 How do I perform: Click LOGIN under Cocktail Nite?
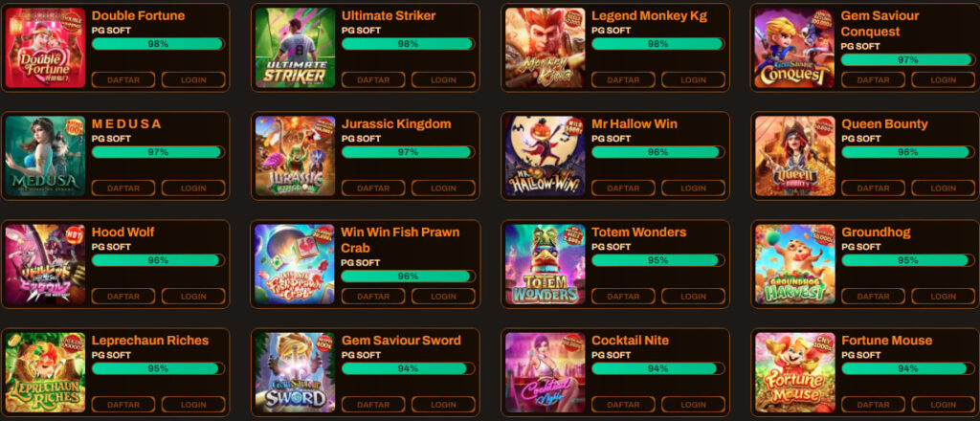coord(693,404)
